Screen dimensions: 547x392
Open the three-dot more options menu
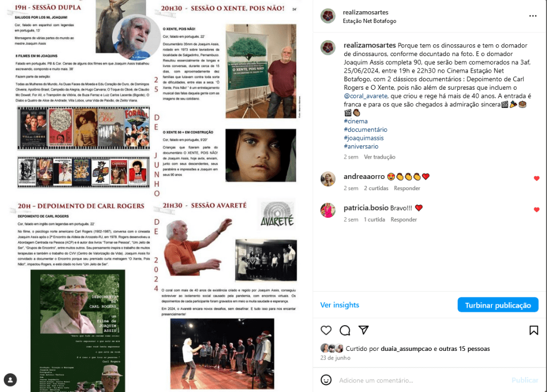pyautogui.click(x=533, y=16)
